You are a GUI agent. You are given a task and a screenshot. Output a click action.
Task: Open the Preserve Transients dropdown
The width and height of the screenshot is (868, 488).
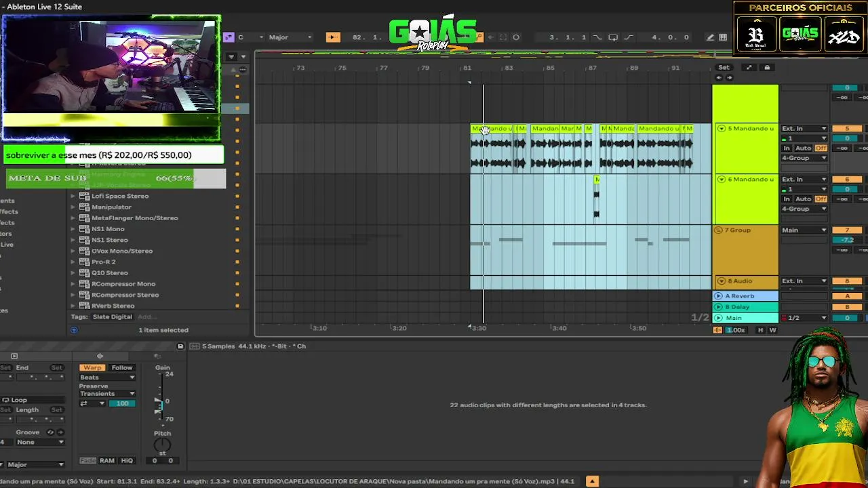pos(107,394)
